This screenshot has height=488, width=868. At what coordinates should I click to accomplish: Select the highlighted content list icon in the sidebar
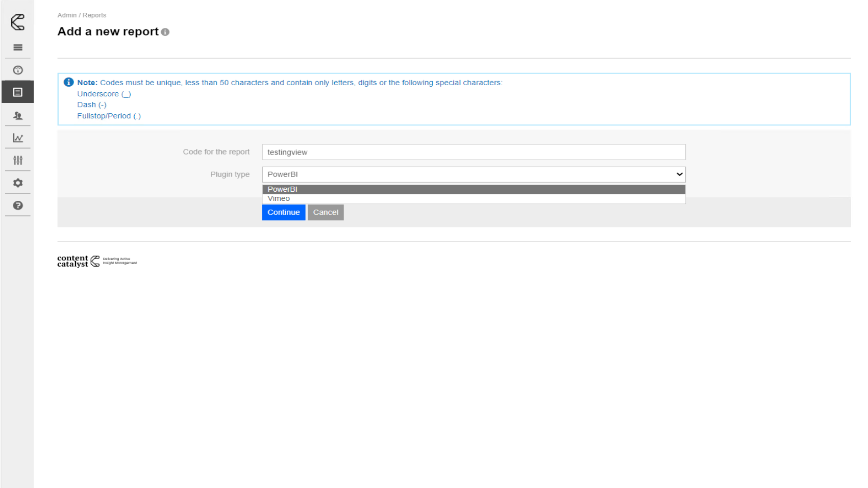click(18, 92)
